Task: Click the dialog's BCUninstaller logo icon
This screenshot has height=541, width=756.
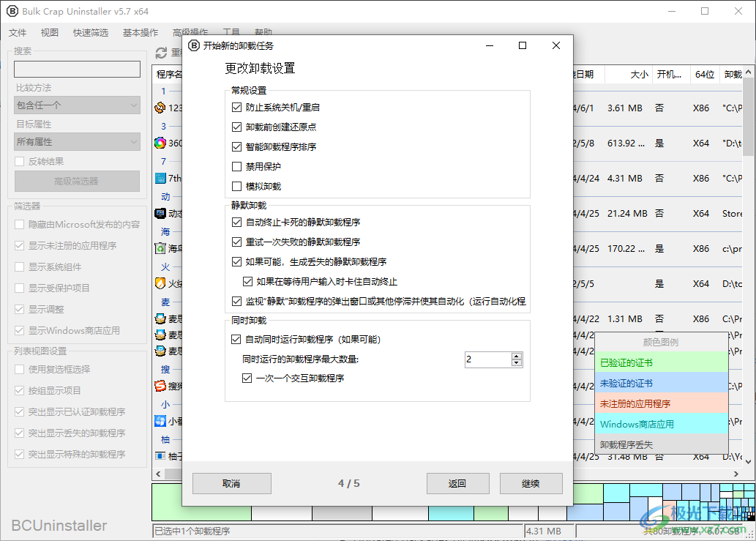Action: (194, 45)
